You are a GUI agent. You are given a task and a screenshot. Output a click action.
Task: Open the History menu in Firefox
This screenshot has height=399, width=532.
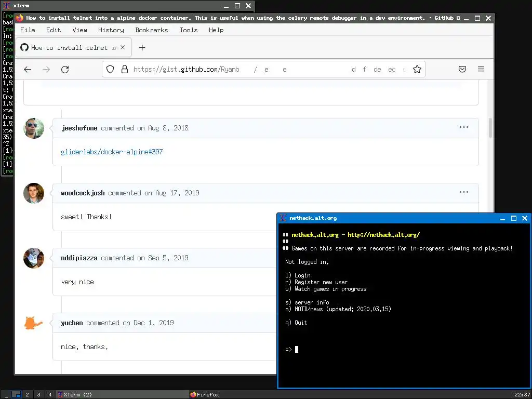point(111,30)
